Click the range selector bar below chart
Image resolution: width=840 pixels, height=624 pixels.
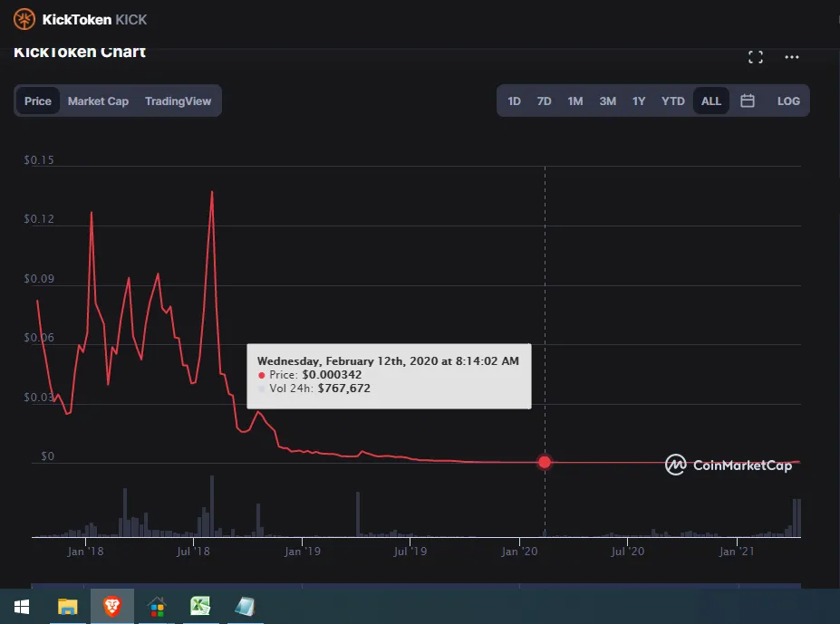(x=416, y=585)
